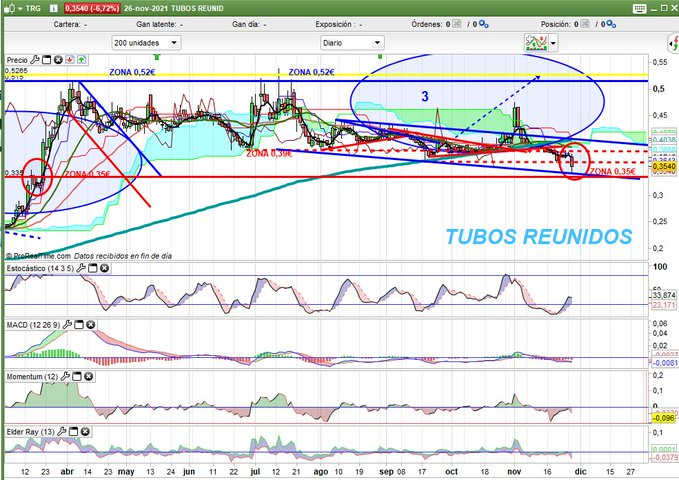Click the position list icon after Posición: 0

tap(585, 24)
